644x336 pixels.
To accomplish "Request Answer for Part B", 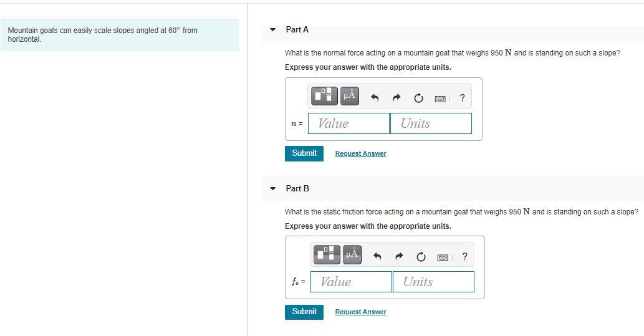I will tap(360, 312).
